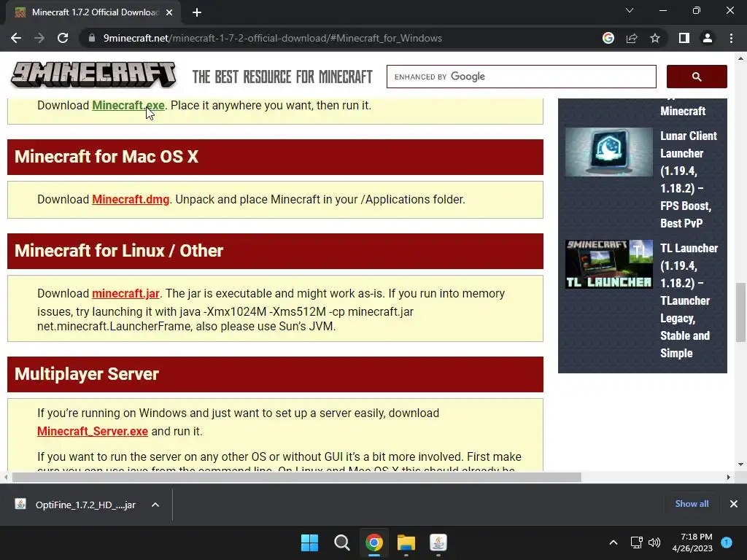Click the Multiplayer Server heading
The width and height of the screenshot is (747, 560).
[87, 374]
